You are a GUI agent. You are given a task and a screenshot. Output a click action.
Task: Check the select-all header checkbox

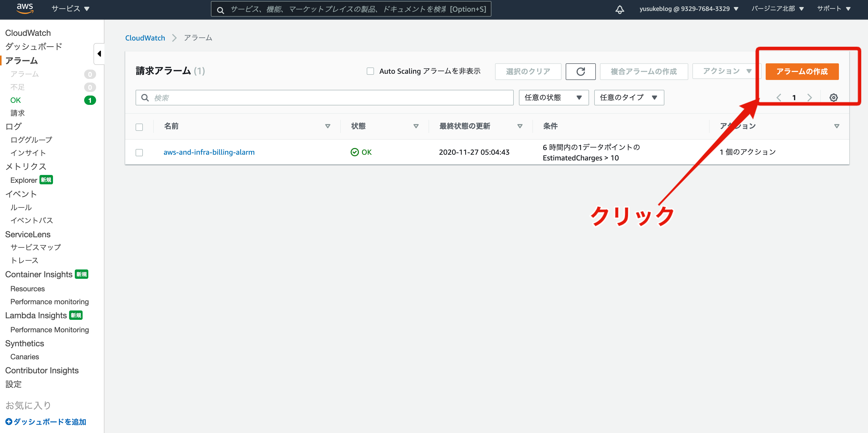coord(139,127)
